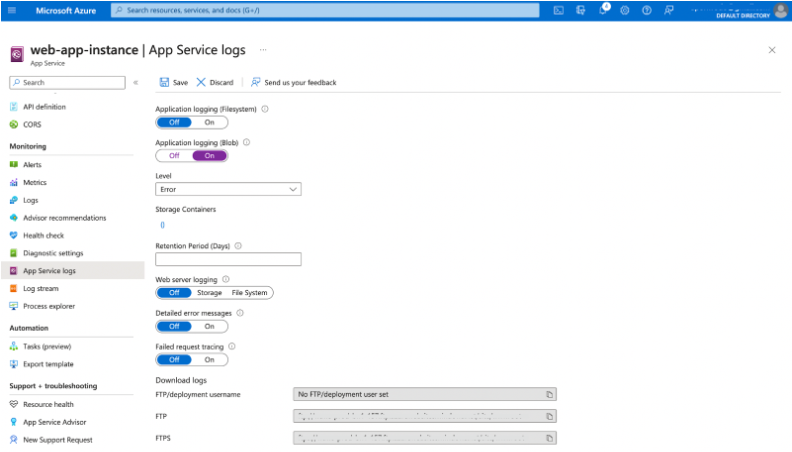The width and height of the screenshot is (792, 452).
Task: Open Cloud Shell icon in header
Action: coord(559,10)
